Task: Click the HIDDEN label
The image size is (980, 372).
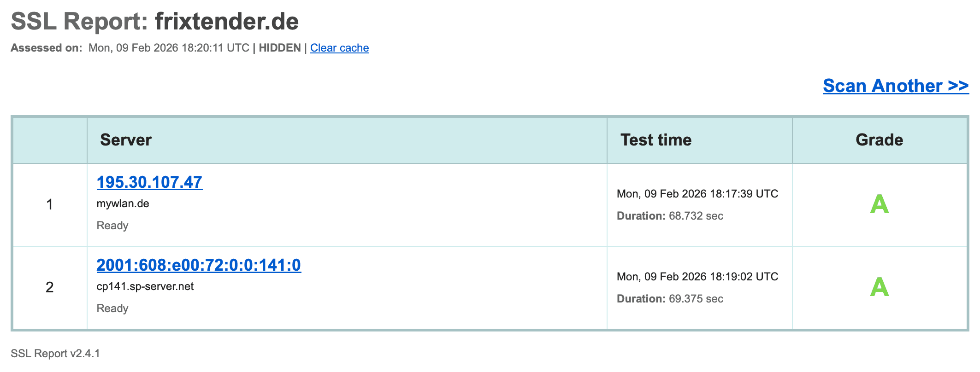Action: (279, 48)
